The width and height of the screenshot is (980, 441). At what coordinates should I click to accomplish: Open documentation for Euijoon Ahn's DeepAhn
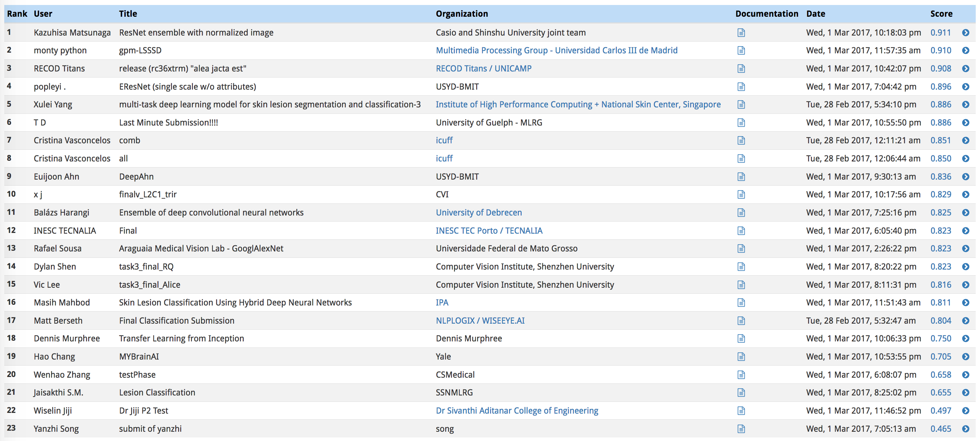coord(741,177)
